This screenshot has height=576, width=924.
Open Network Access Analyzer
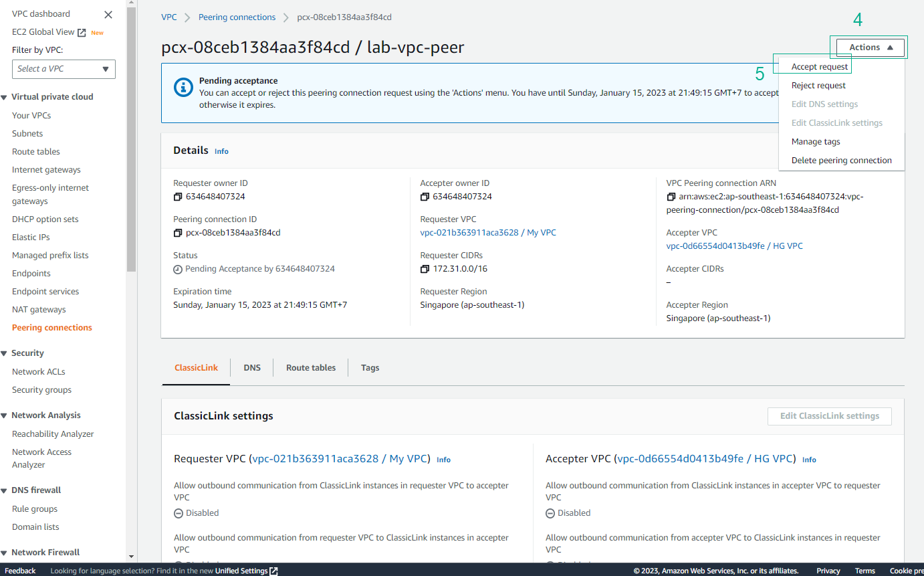click(x=41, y=458)
